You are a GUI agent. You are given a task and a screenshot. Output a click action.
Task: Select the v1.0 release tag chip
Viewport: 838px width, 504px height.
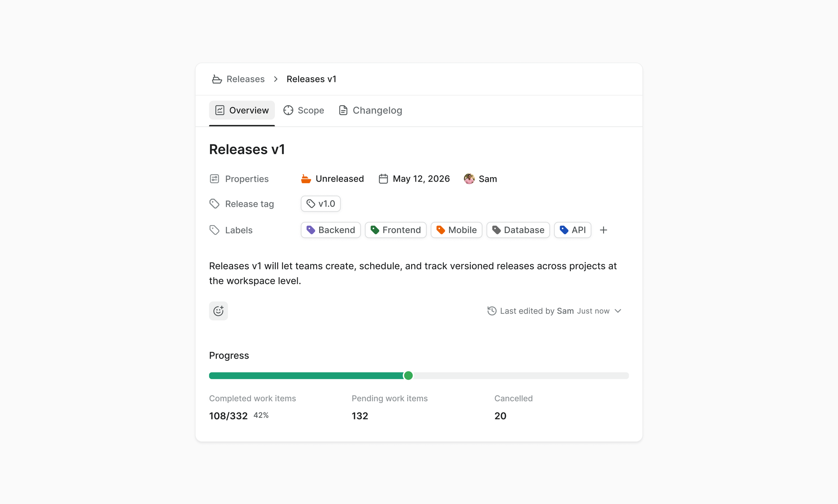(321, 204)
